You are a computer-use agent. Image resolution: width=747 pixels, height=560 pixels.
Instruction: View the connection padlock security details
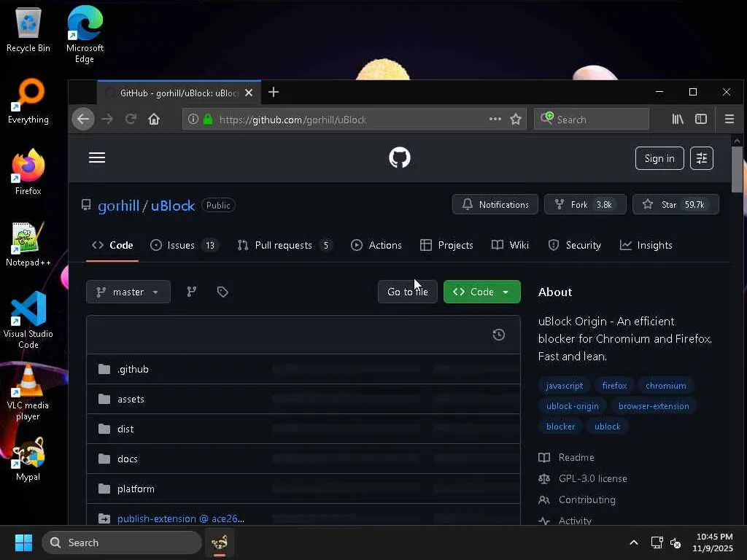pos(208,119)
